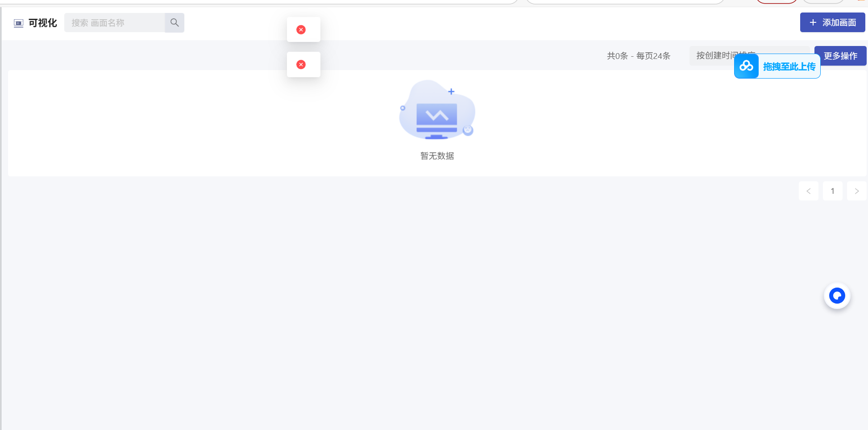
Task: Click the monitor icon beside 可视化 title
Action: click(18, 23)
